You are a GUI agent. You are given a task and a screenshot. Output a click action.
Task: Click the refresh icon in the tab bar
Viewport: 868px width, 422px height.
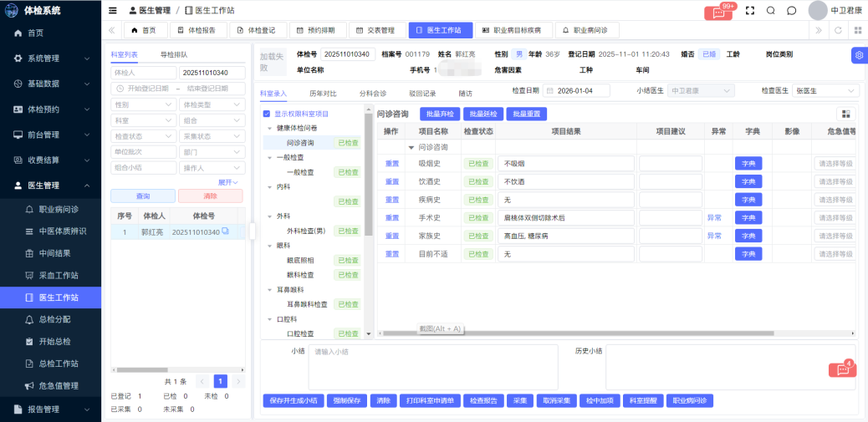click(838, 30)
